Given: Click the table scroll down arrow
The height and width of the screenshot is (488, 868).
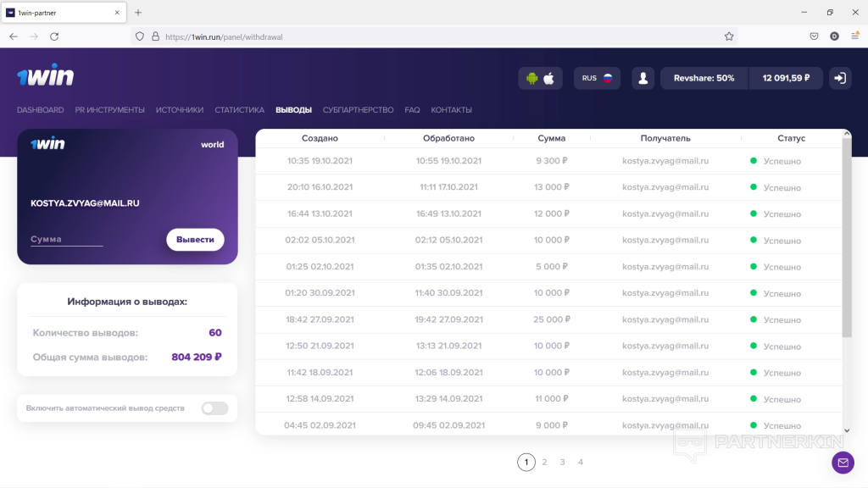Looking at the screenshot, I should pyautogui.click(x=847, y=430).
